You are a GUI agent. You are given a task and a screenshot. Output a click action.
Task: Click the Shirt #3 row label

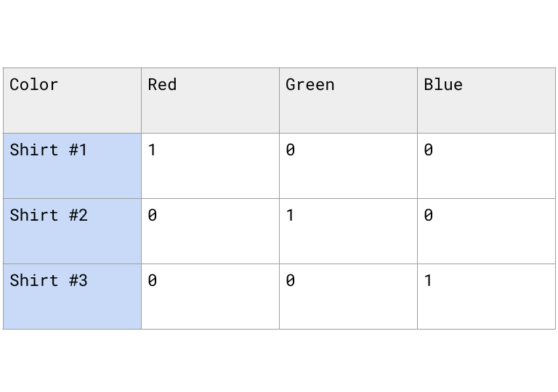pyautogui.click(x=72, y=296)
